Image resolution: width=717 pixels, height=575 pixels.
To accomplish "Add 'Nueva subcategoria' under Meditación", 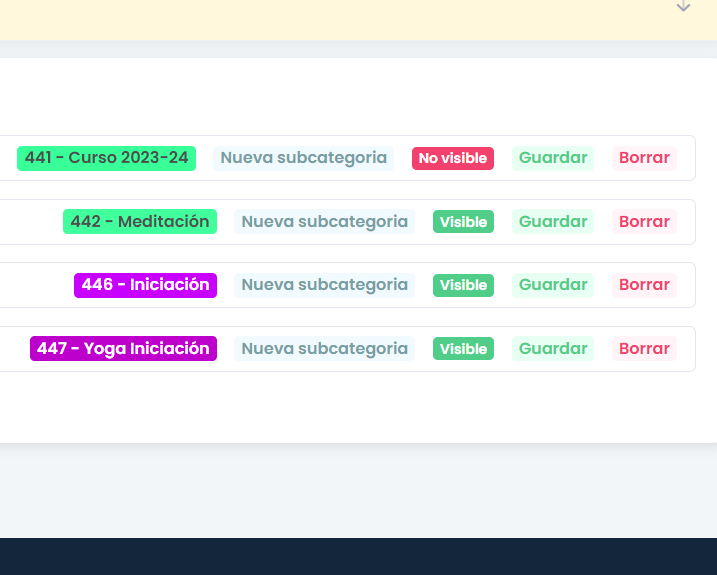I will click(324, 222).
